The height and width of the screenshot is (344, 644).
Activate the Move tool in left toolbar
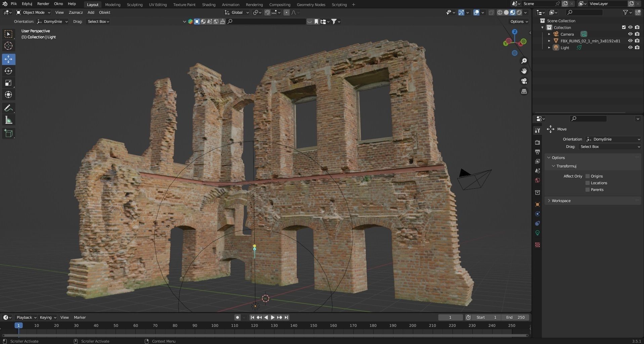coord(8,59)
